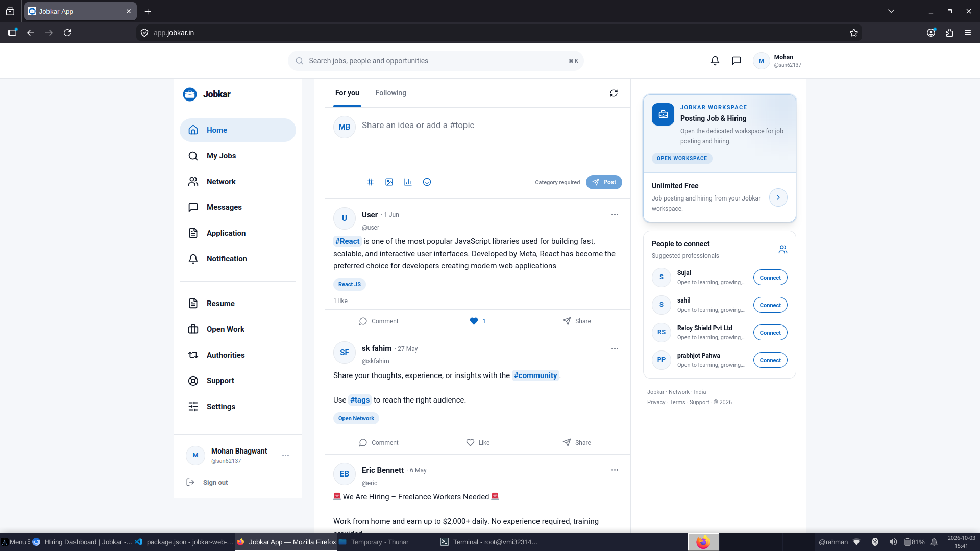Click the Firefox extensions puzzle icon
980x551 pixels.
[x=949, y=33]
